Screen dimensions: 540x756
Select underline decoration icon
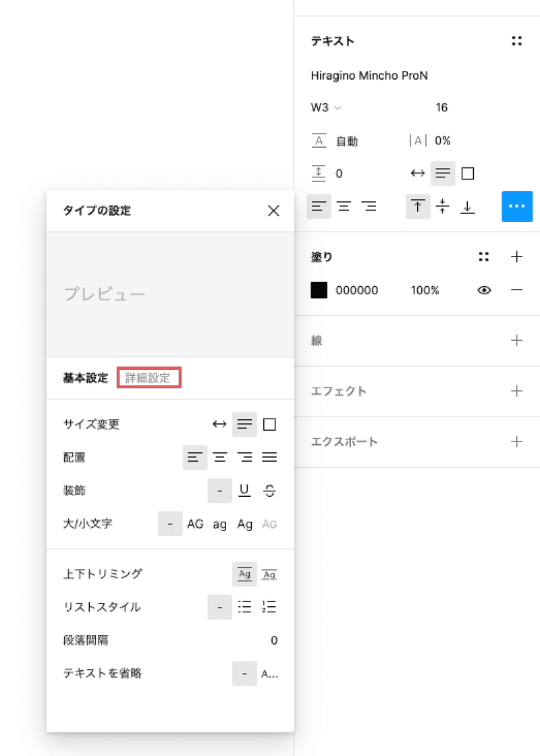point(244,490)
